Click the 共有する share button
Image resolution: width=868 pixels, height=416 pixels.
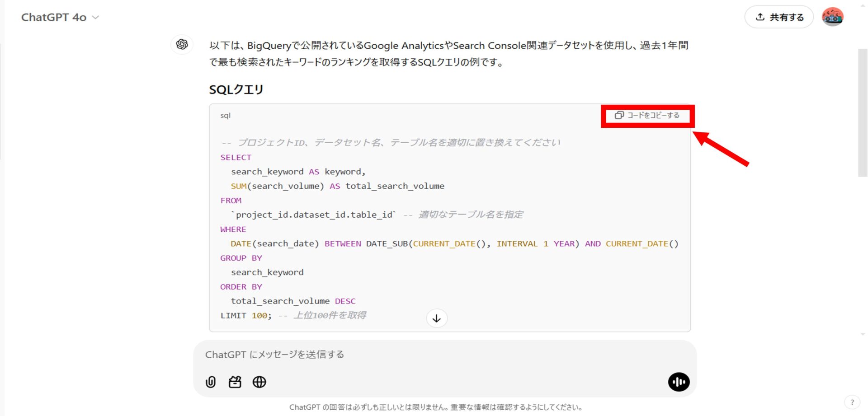[x=779, y=17]
